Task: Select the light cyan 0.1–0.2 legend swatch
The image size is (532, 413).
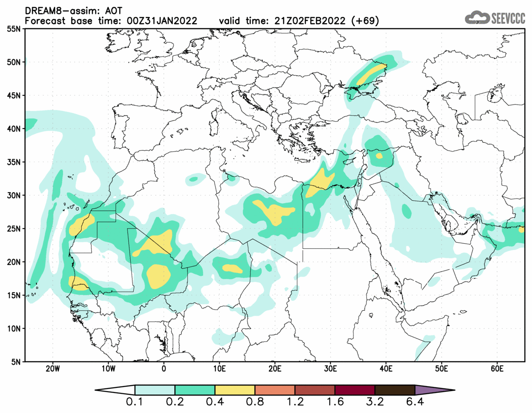Action: pyautogui.click(x=155, y=390)
